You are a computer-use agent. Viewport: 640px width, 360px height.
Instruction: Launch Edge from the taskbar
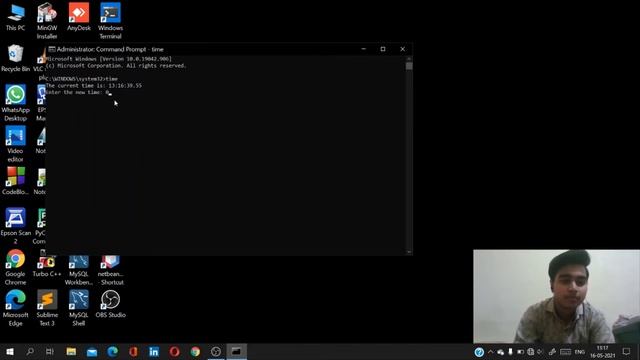point(113,351)
